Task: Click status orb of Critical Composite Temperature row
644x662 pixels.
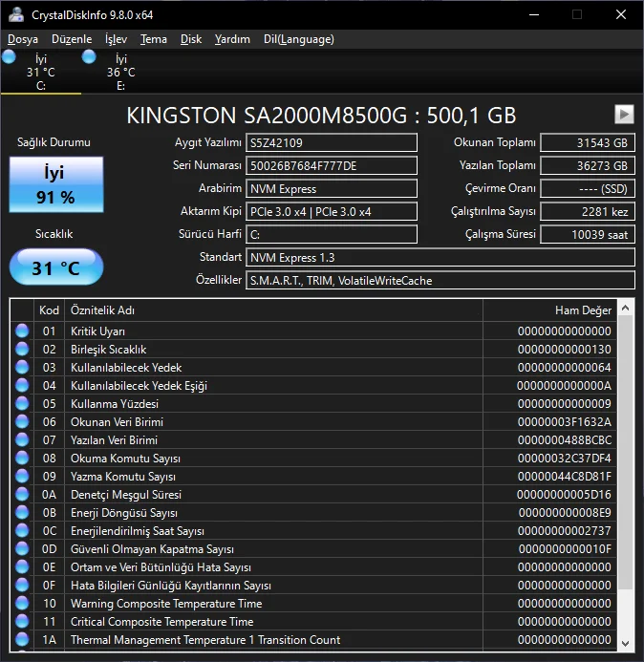Action: [x=22, y=621]
